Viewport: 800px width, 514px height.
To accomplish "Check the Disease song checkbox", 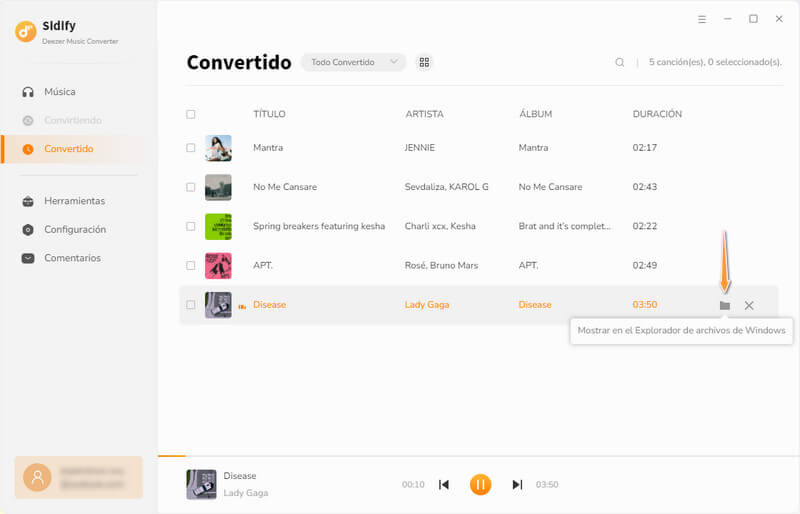I will point(191,305).
